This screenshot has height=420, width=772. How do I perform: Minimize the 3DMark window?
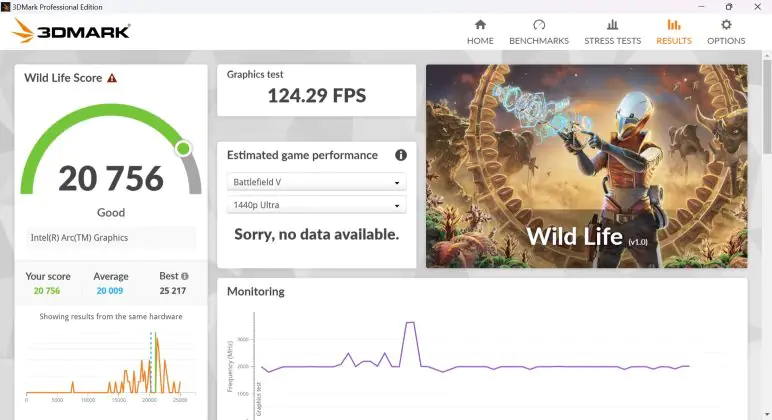(701, 6)
